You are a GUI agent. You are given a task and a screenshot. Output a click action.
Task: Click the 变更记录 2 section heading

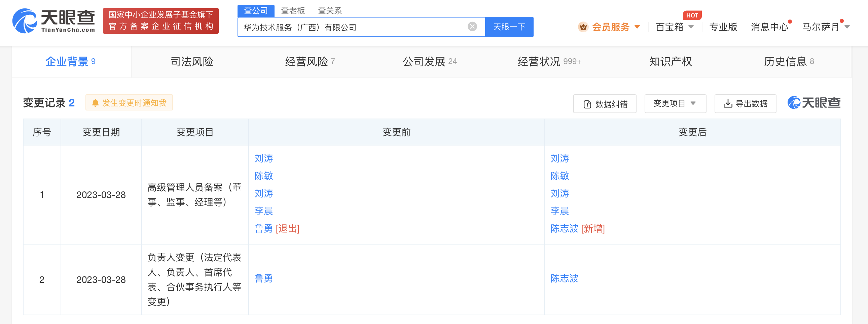49,103
